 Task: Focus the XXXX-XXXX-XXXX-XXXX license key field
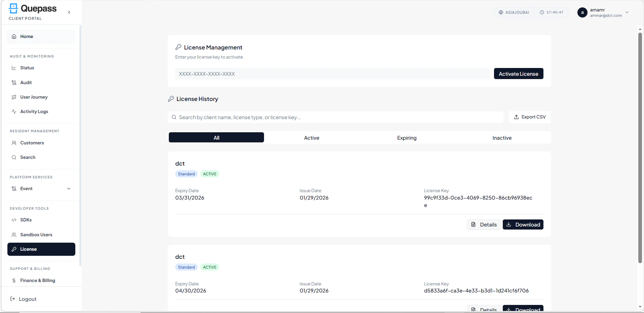coord(332,74)
